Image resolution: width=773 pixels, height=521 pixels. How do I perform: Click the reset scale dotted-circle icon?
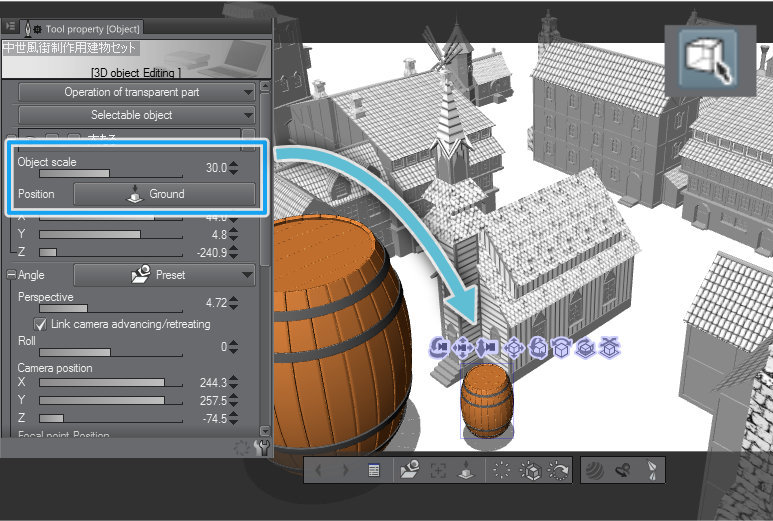[502, 470]
